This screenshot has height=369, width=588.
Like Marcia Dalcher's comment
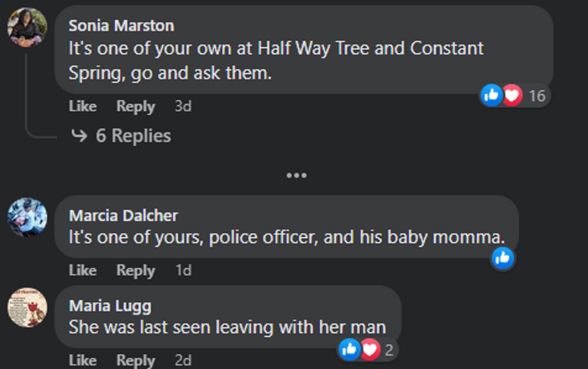[x=83, y=270]
